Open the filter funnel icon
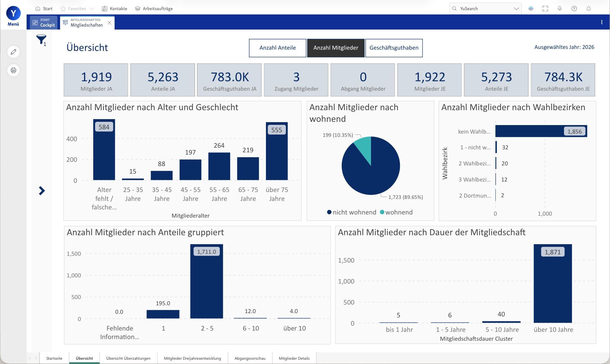This screenshot has height=364, width=610. tap(41, 40)
